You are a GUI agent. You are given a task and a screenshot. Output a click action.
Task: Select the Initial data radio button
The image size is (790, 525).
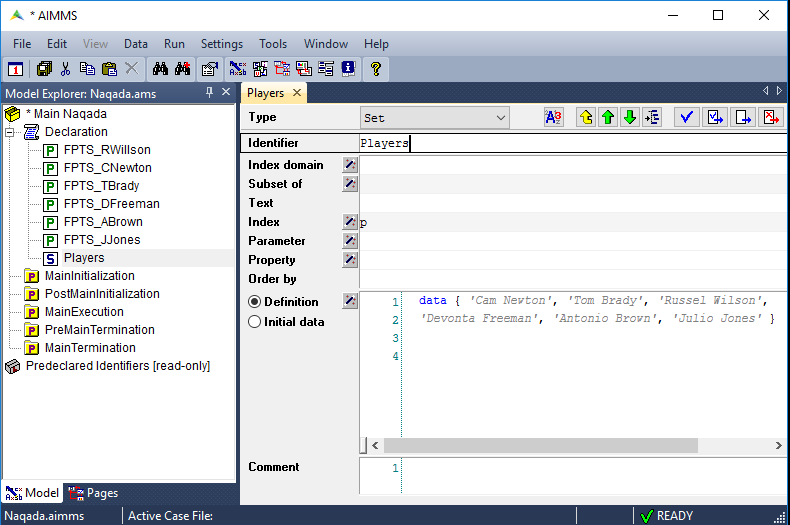254,322
